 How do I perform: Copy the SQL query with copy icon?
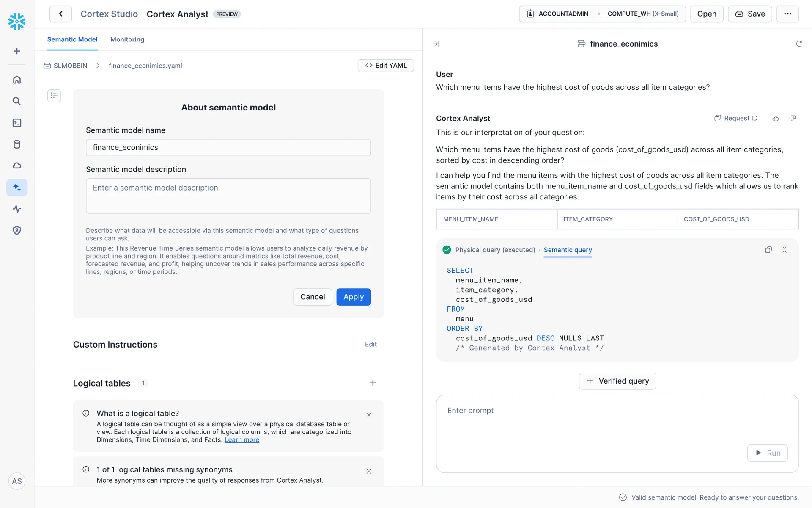[x=768, y=250]
